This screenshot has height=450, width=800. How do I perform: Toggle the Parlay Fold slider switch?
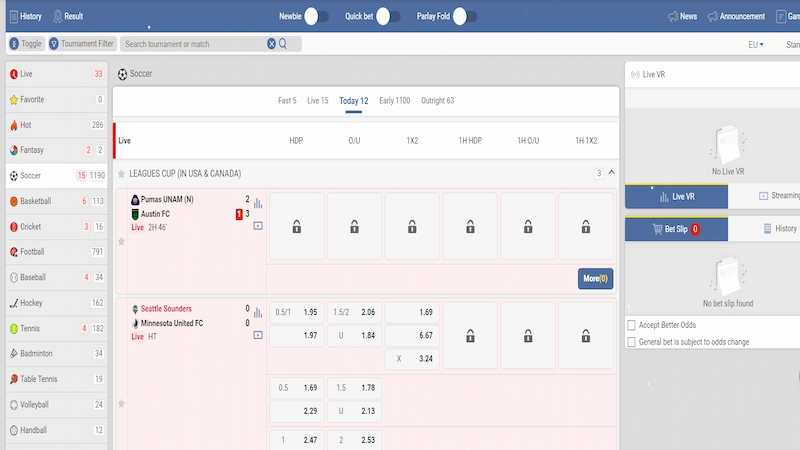[465, 16]
